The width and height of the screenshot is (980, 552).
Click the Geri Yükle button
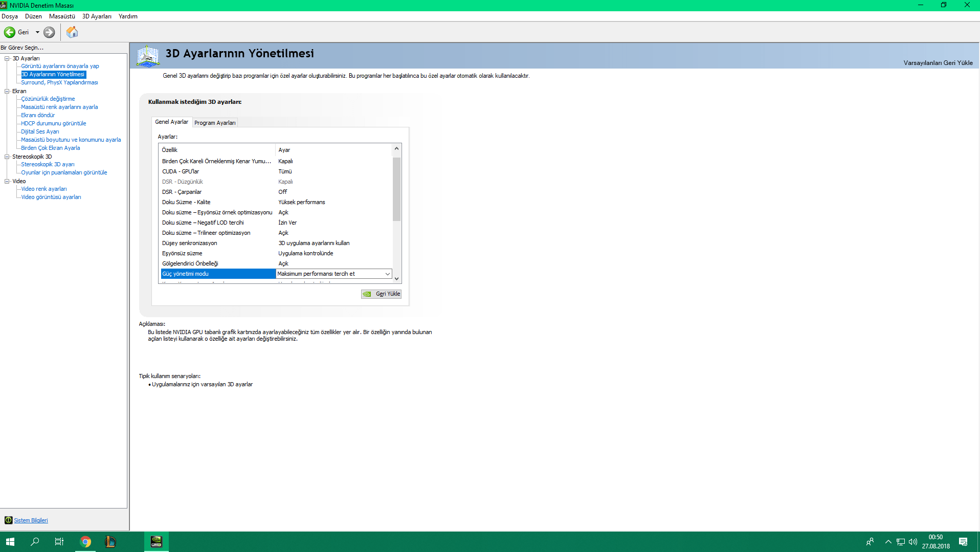[x=381, y=294]
